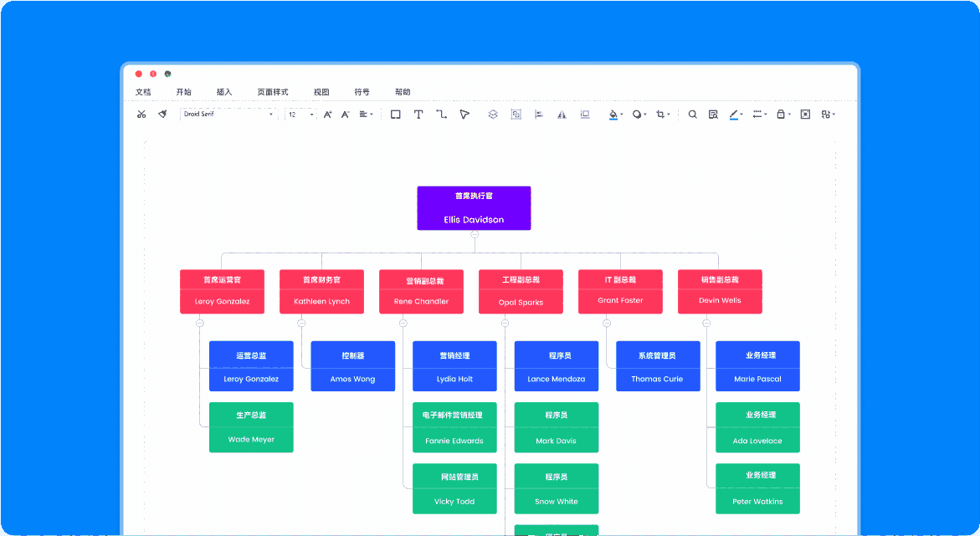980x536 pixels.
Task: Select the Thomas Curie 系统管理员 box
Action: (658, 366)
